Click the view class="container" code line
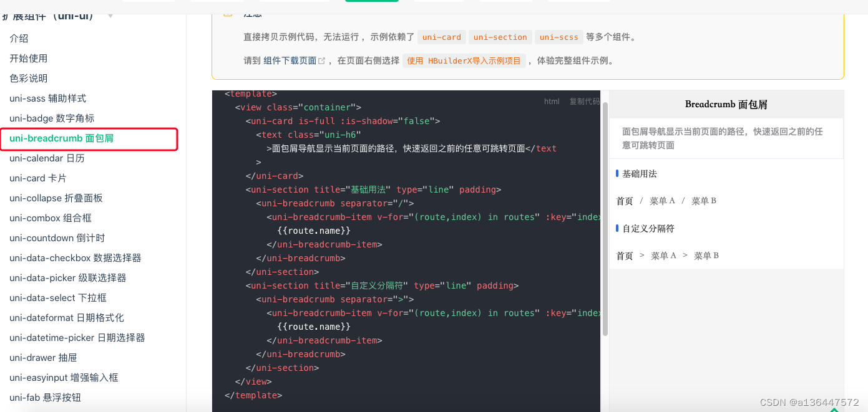This screenshot has height=412, width=868. (298, 107)
